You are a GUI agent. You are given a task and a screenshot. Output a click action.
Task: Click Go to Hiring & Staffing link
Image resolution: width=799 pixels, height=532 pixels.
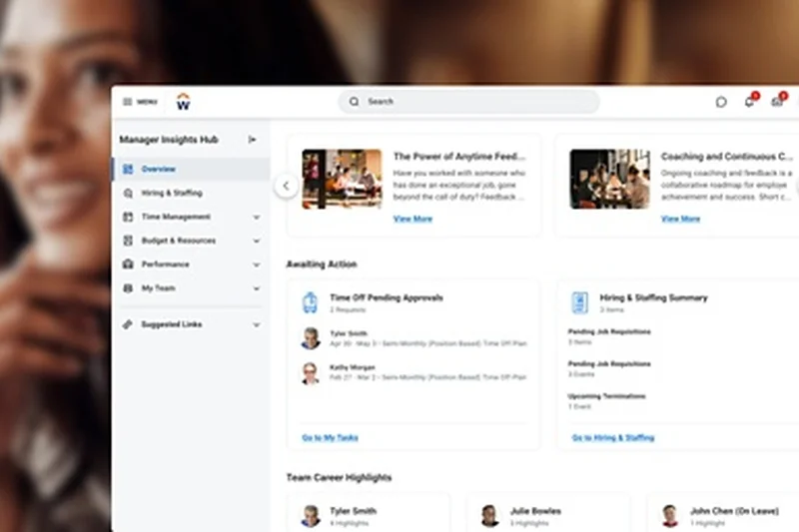(613, 438)
